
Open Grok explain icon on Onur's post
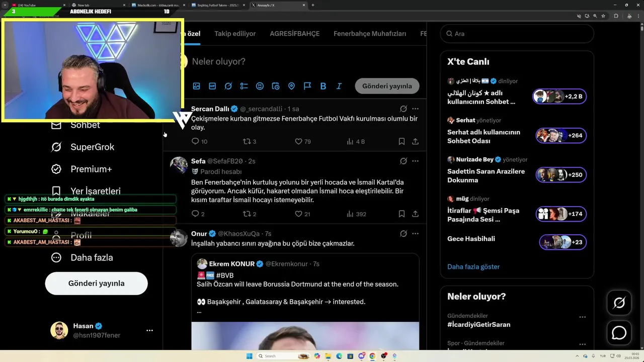click(404, 233)
